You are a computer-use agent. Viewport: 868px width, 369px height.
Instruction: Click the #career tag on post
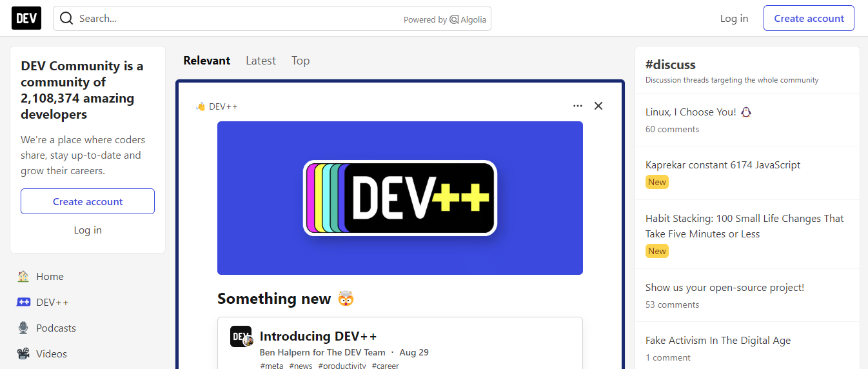click(x=385, y=366)
